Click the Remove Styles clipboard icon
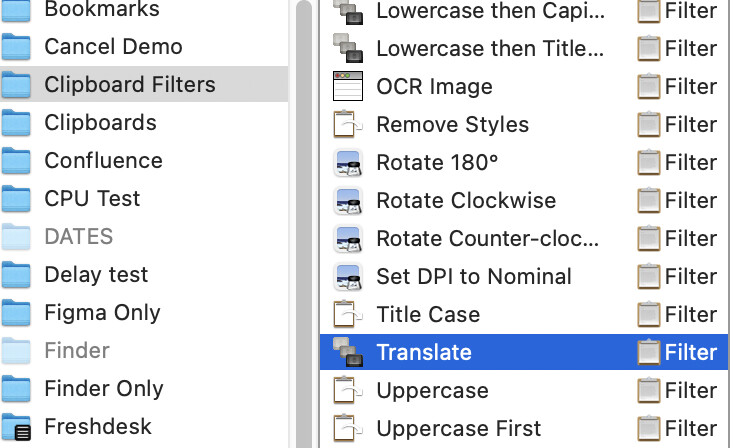Viewport: 746px width, 448px height. pyautogui.click(x=348, y=124)
